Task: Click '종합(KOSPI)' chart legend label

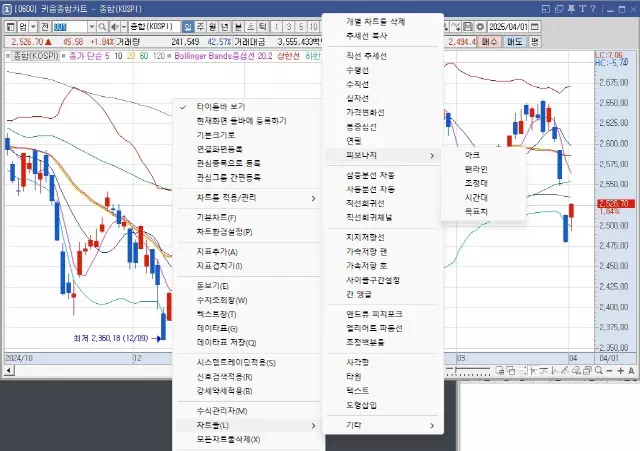Action: point(35,56)
